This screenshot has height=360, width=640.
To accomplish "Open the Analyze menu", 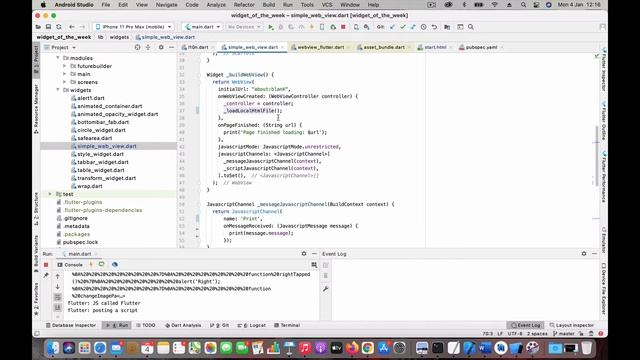I will click(x=216, y=5).
